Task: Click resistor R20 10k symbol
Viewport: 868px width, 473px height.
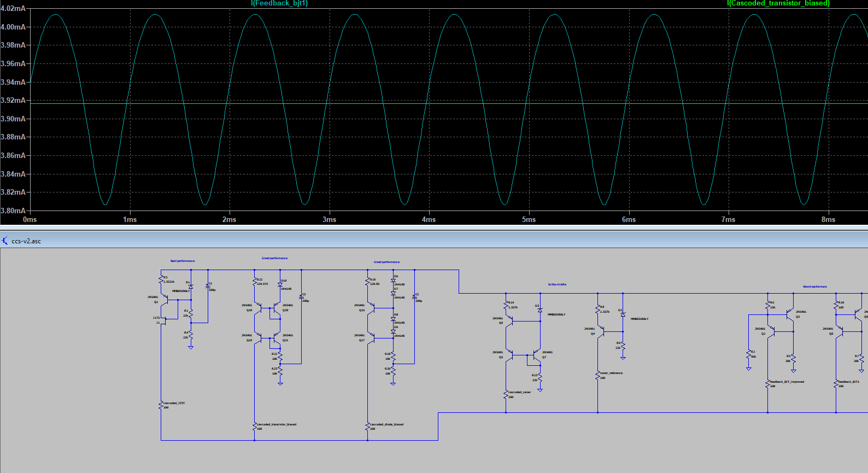Action: point(393,371)
